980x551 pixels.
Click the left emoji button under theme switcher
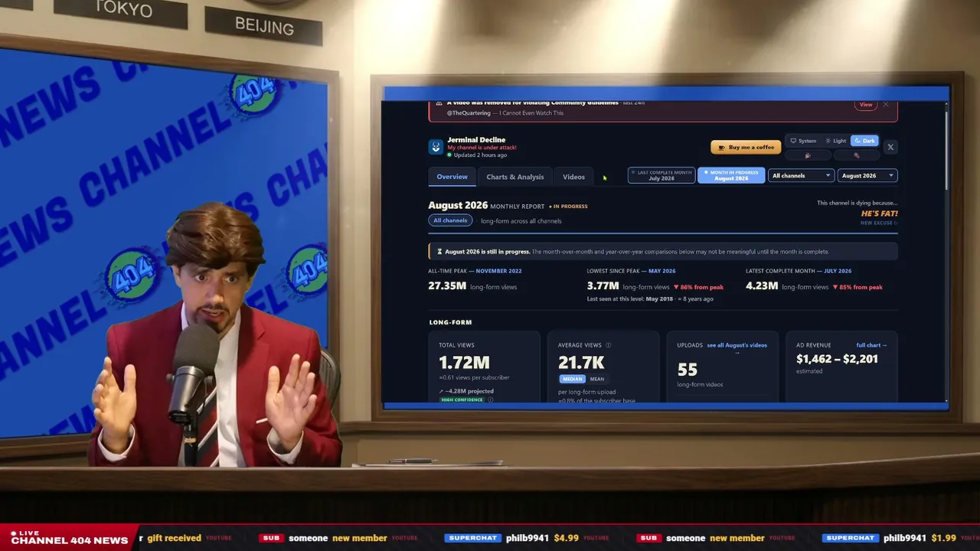808,155
